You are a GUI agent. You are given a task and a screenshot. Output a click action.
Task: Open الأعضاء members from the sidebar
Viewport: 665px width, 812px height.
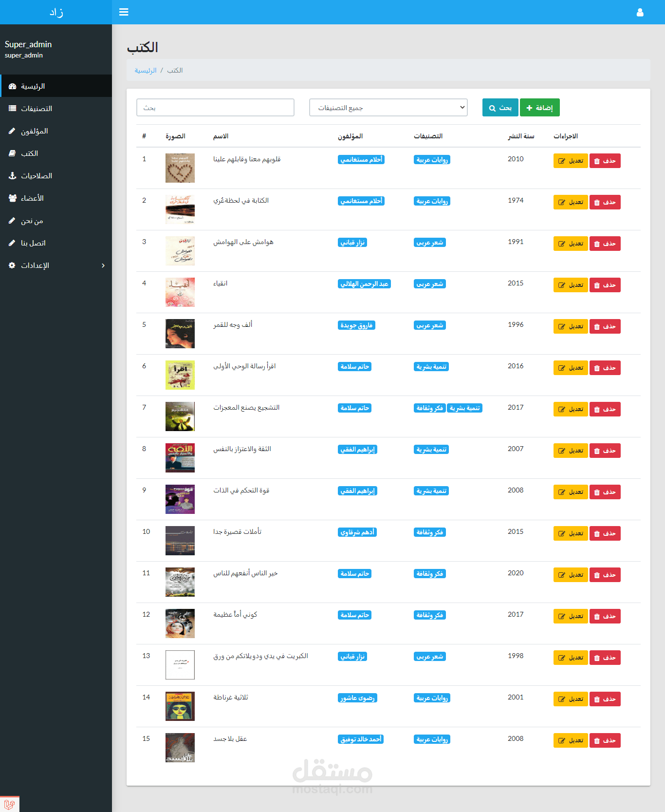(56, 198)
